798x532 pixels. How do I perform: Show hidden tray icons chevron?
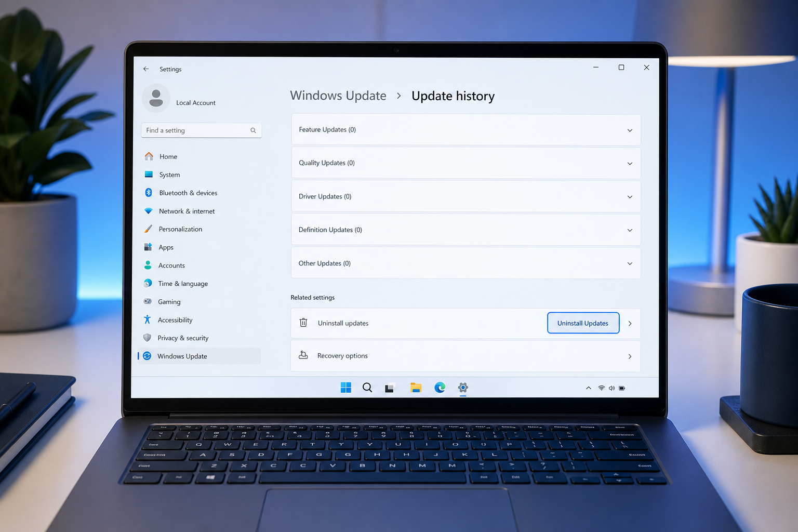tap(589, 388)
